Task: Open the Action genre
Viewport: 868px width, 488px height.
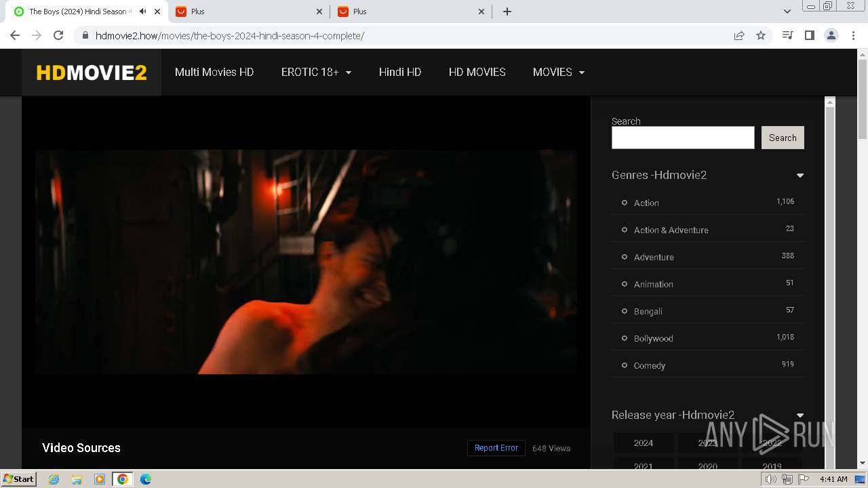Action: pyautogui.click(x=646, y=203)
